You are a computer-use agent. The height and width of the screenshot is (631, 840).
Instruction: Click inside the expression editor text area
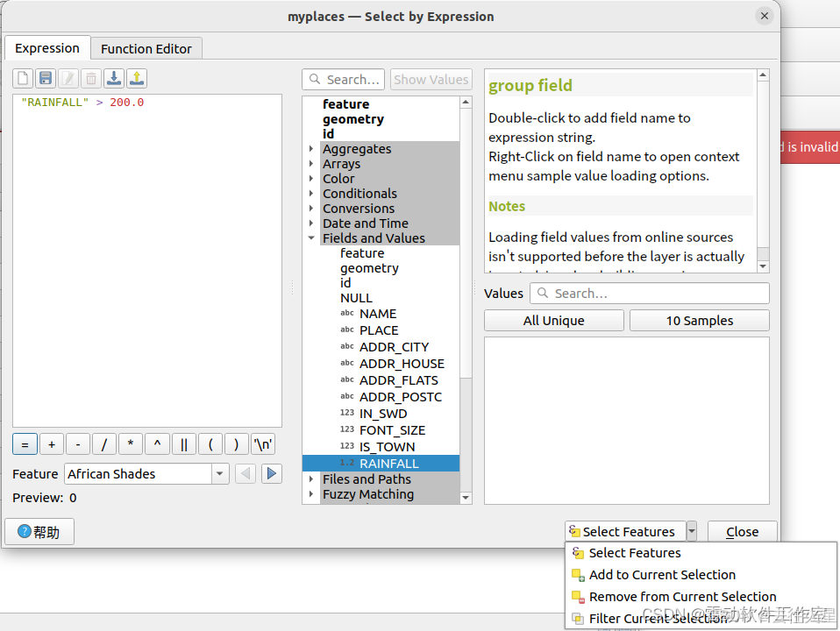(147, 261)
